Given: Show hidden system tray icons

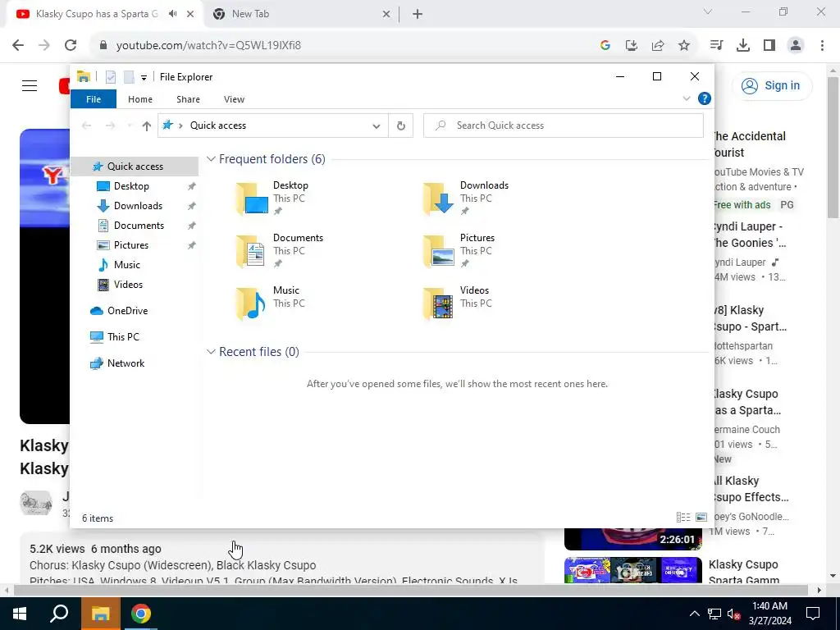Looking at the screenshot, I should pos(694,614).
